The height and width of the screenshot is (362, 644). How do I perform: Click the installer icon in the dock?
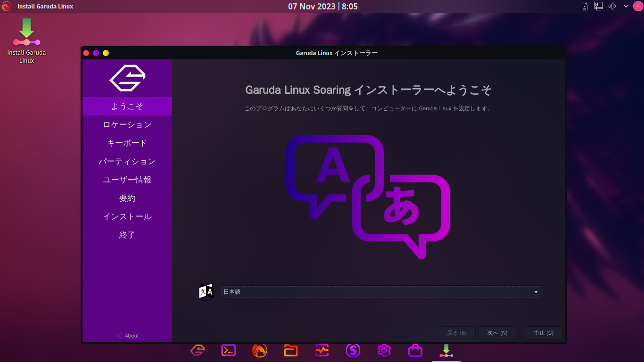pyautogui.click(x=446, y=350)
